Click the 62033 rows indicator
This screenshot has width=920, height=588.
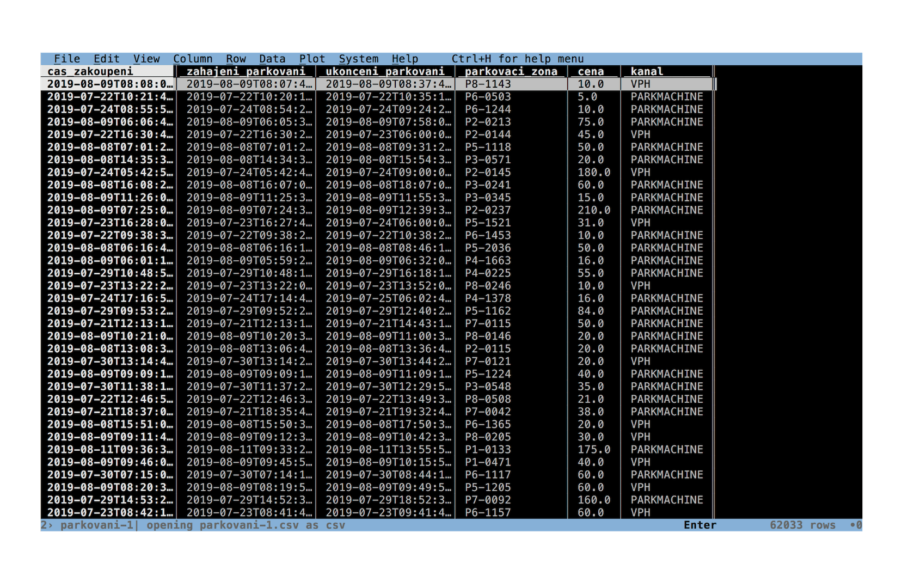pyautogui.click(x=802, y=525)
